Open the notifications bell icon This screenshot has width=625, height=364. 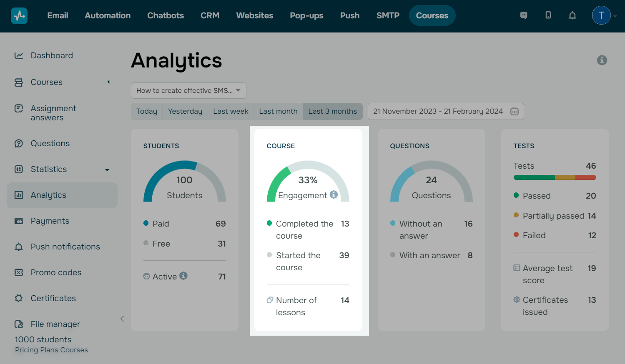pos(572,15)
